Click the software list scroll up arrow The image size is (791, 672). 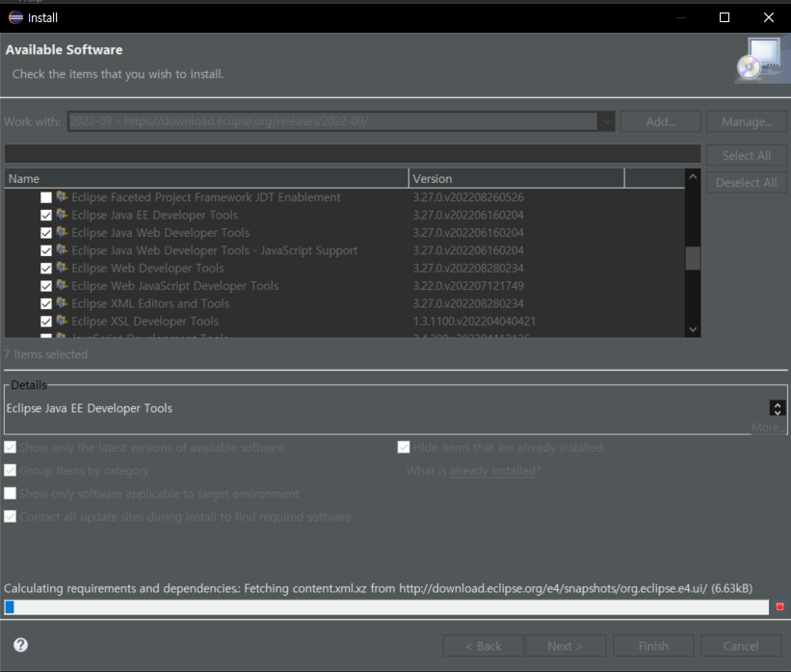[693, 177]
